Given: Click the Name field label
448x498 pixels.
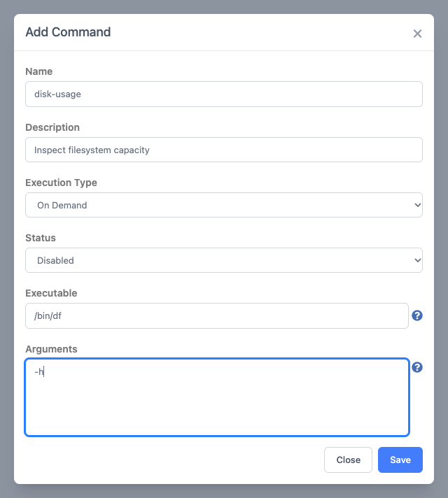Looking at the screenshot, I should coord(38,71).
